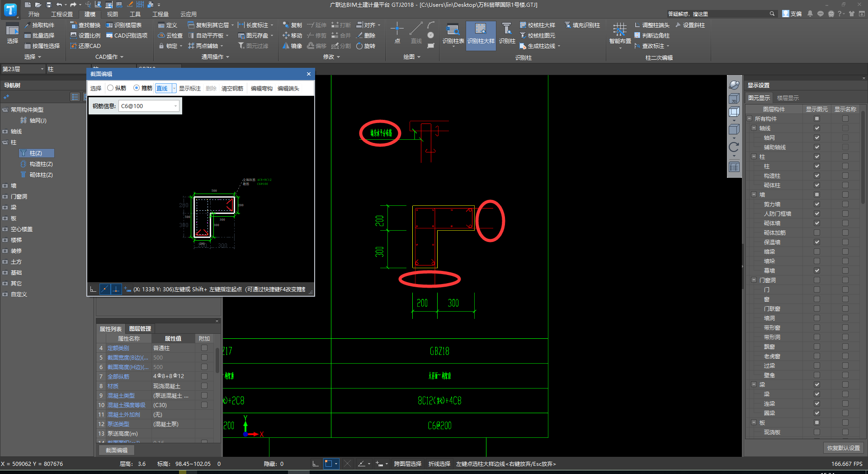Switch to the 楼层显示 tab
Screen dimensions: 868x474
coord(788,98)
